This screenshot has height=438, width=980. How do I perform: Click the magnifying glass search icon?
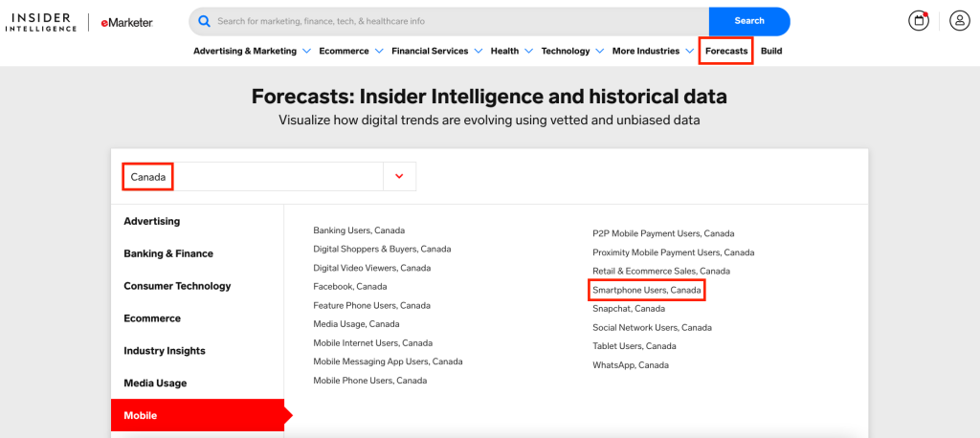click(204, 21)
